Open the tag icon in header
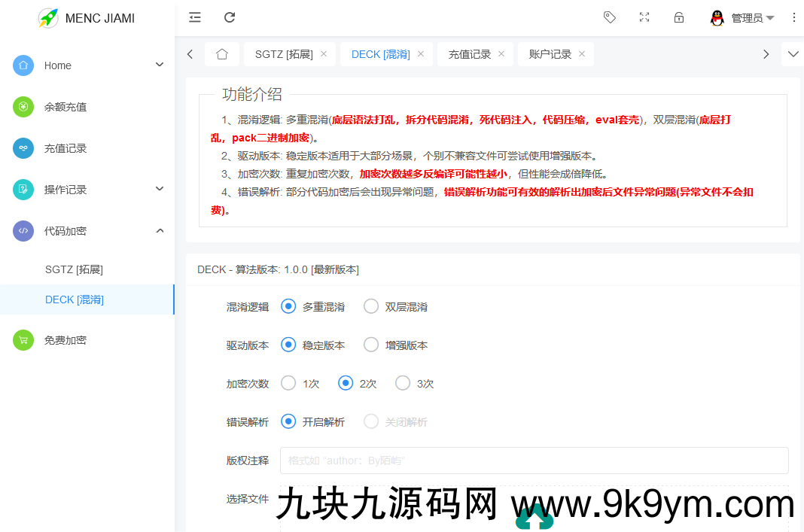This screenshot has height=532, width=804. (x=610, y=17)
